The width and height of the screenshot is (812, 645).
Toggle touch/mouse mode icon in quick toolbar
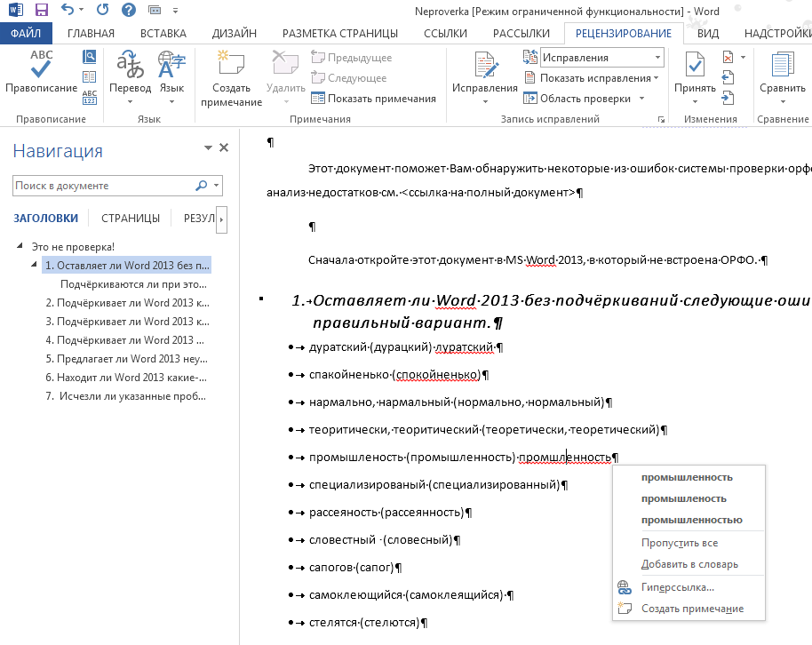point(155,10)
